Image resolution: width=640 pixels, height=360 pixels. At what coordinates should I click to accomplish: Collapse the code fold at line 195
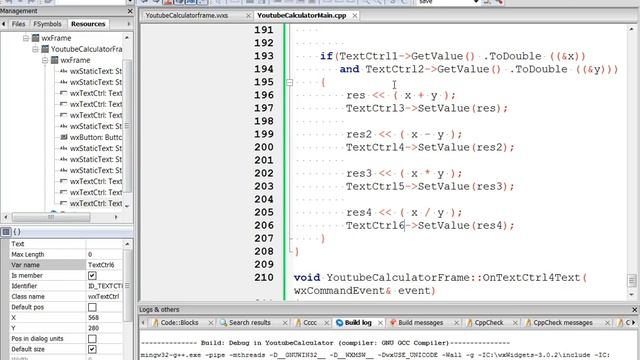coord(289,82)
